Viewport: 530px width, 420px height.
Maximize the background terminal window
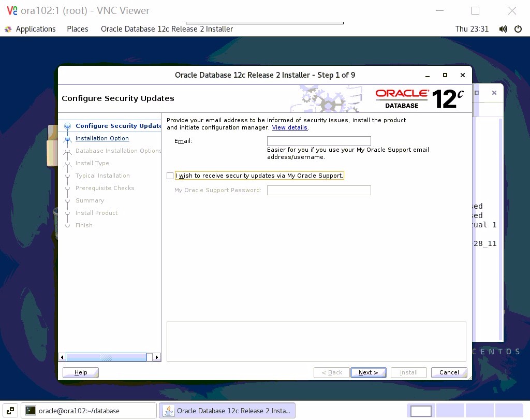(477, 93)
